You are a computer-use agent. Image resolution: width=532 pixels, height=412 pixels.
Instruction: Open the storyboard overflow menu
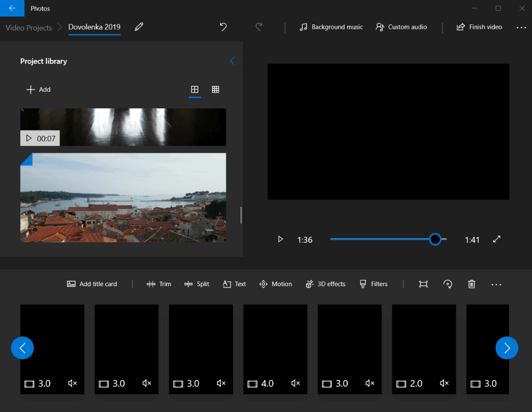pos(496,284)
